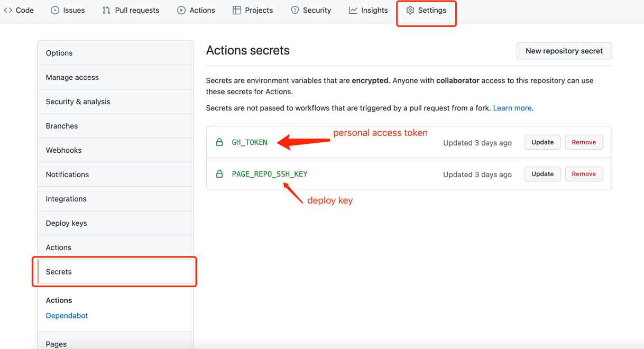Click the Settings gear icon
The image size is (644, 349).
pyautogui.click(x=410, y=11)
